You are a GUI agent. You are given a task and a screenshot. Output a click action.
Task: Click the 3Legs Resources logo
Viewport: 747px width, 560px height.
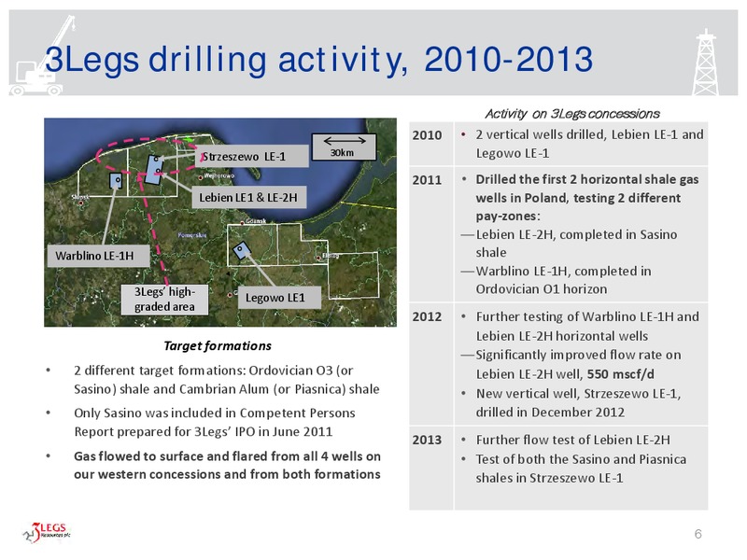[47, 532]
